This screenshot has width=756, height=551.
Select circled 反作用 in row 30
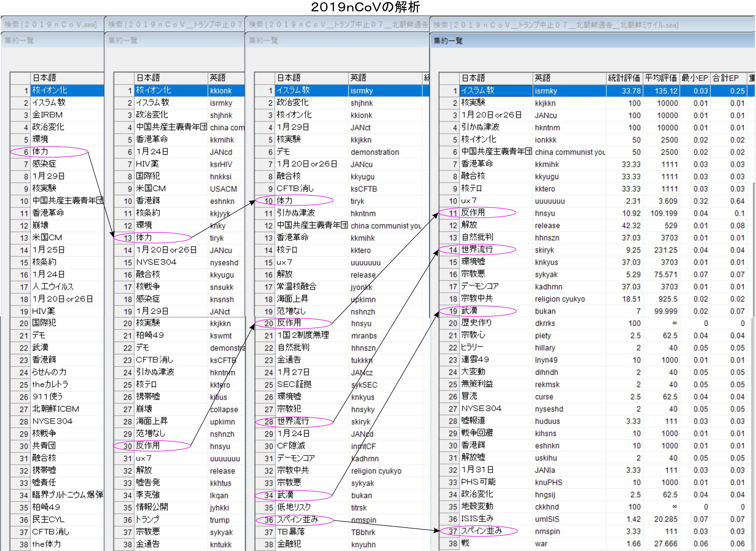(x=148, y=446)
